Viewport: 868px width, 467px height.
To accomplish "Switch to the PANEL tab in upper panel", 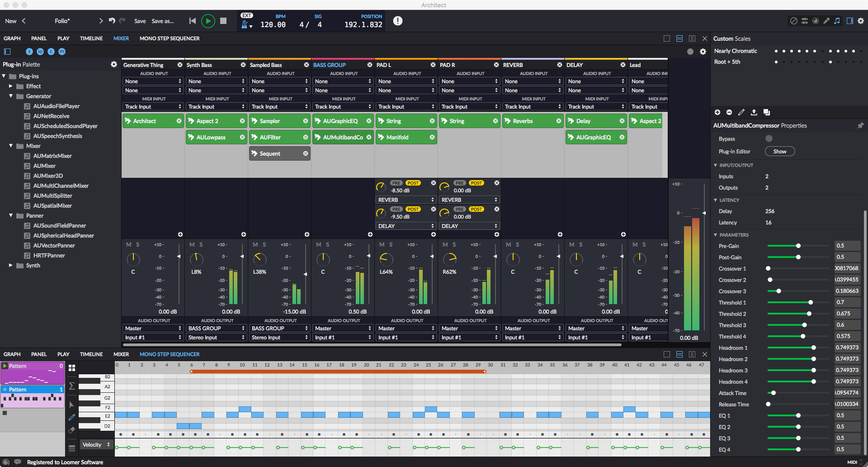I will tap(39, 38).
